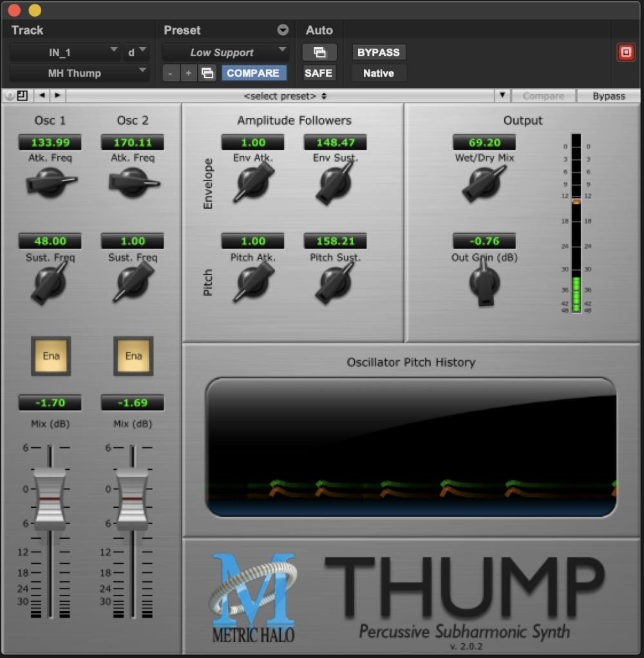Open the black triangle menu in preset bar
644x658 pixels.
[502, 95]
